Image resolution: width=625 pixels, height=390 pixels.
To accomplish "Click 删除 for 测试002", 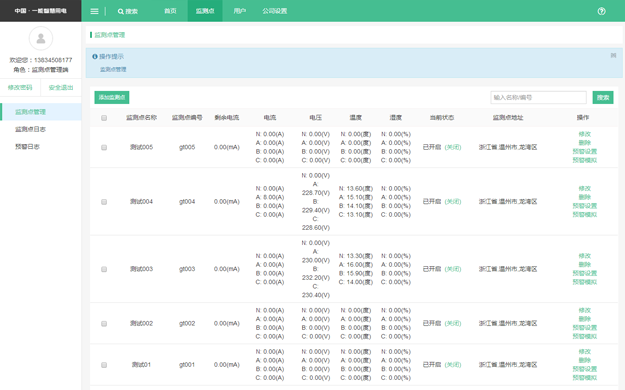I will (585, 319).
